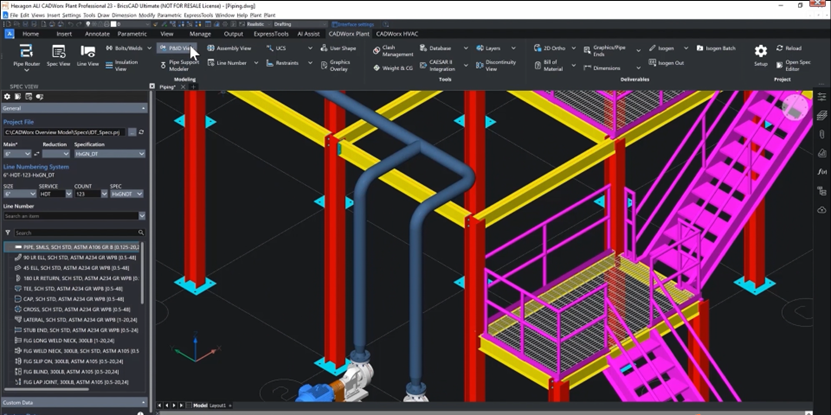Image resolution: width=831 pixels, height=415 pixels.
Task: Click Graphics/Pipe Ends tool
Action: point(605,51)
